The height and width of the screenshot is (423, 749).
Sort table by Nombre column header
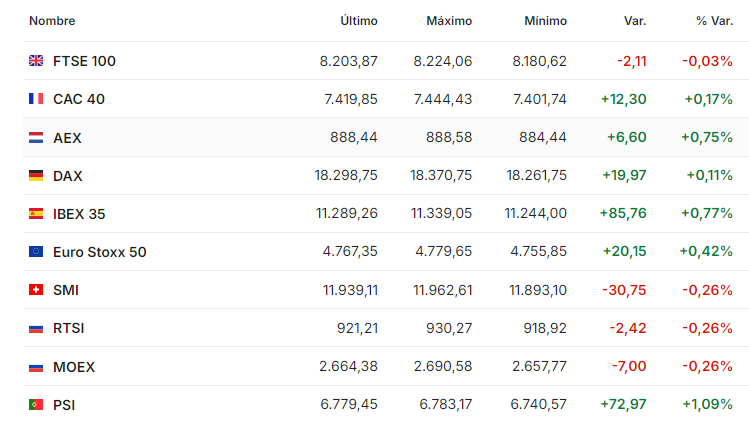(52, 21)
